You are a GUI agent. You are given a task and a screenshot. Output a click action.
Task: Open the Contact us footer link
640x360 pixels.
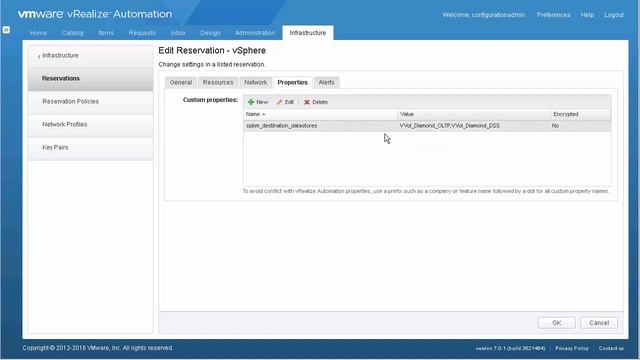pos(611,348)
